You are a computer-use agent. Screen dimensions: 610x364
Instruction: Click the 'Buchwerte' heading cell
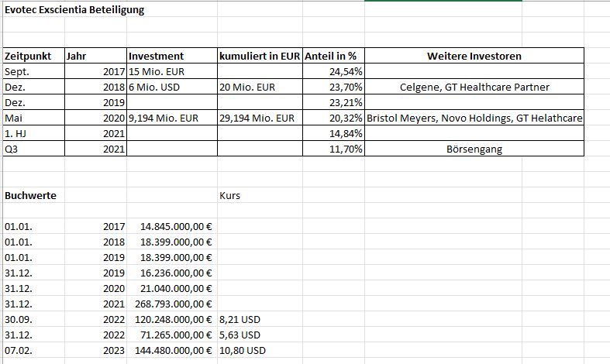[34, 195]
